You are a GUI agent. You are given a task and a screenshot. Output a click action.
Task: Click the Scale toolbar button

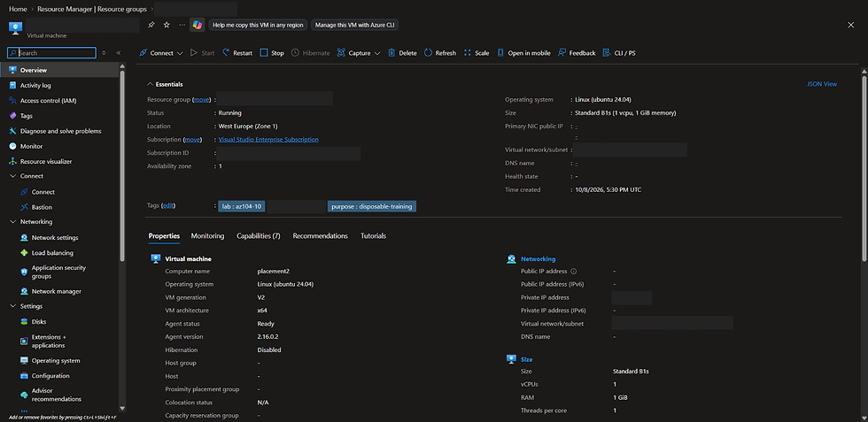tap(477, 53)
